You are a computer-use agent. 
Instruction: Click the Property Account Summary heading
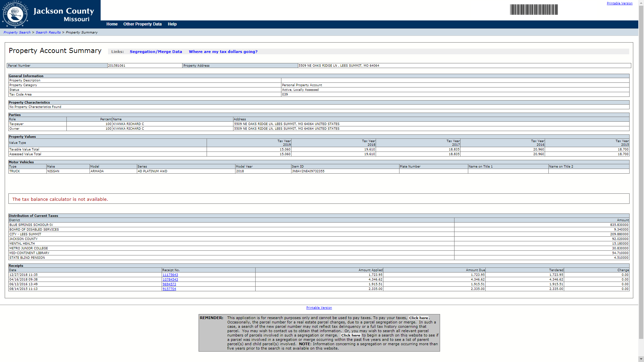55,51
